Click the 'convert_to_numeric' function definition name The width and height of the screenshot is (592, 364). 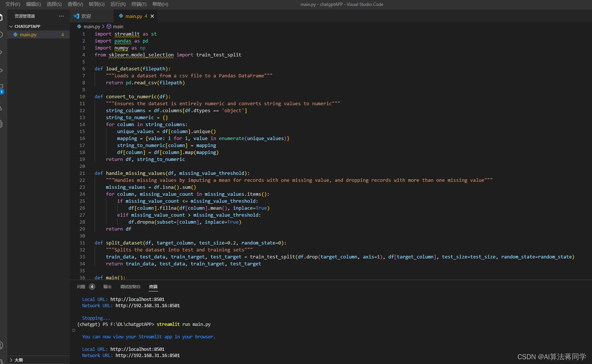[131, 97]
